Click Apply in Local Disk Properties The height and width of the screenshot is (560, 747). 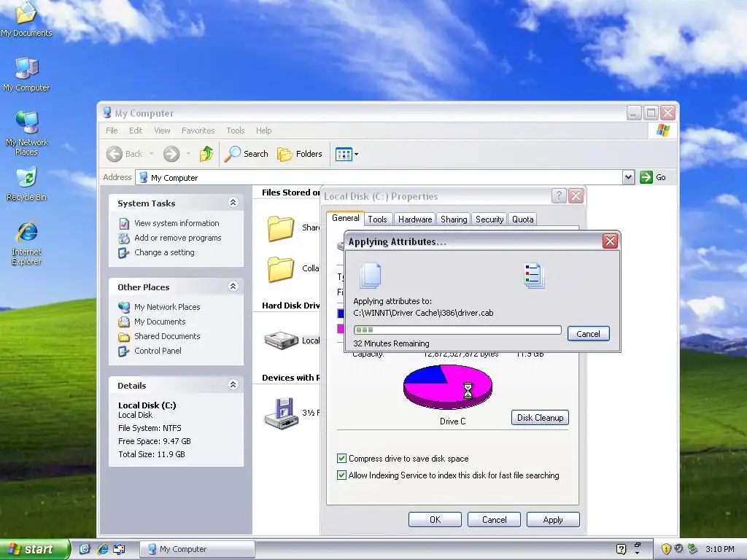tap(553, 519)
